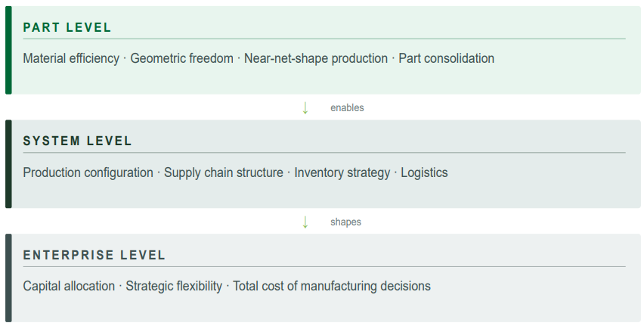Click the "enables" connector label
This screenshot has height=326, width=644.
tap(347, 108)
